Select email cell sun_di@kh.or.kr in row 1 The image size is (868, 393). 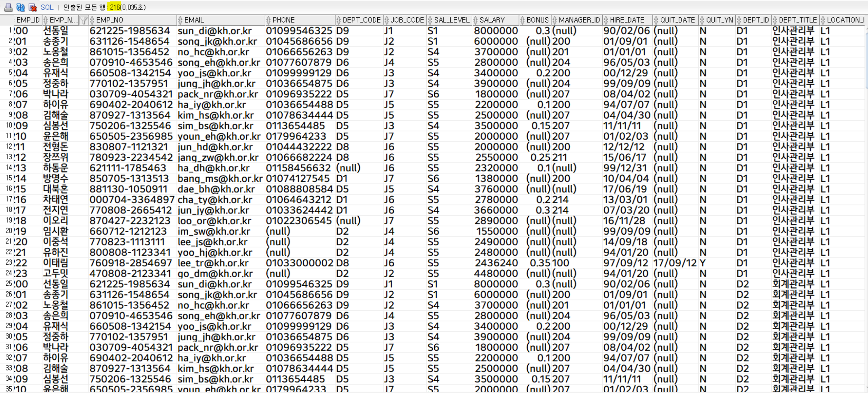click(214, 31)
